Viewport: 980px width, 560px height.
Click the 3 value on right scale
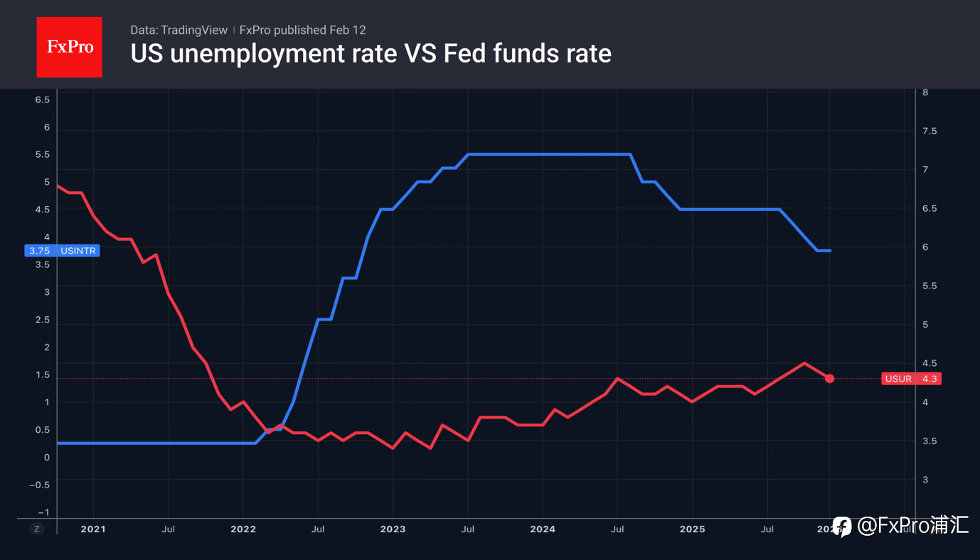[x=925, y=480]
